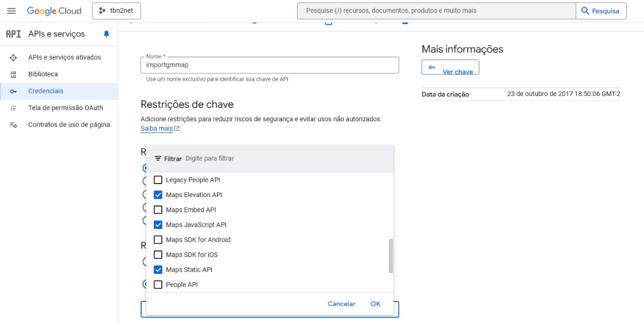Image resolution: width=644 pixels, height=325 pixels.
Task: Enable the Maps Embed API checkbox
Action: (158, 209)
